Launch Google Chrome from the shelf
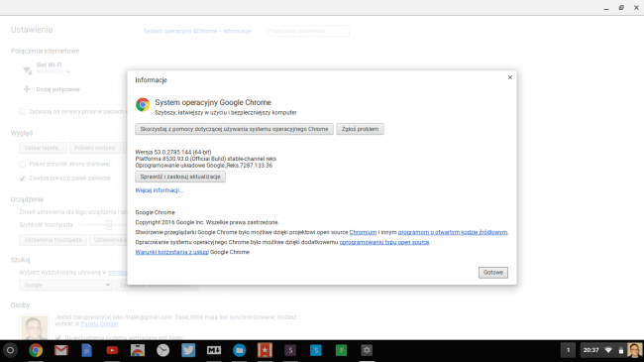Screen dimensions: 644x362 [x=36, y=350]
